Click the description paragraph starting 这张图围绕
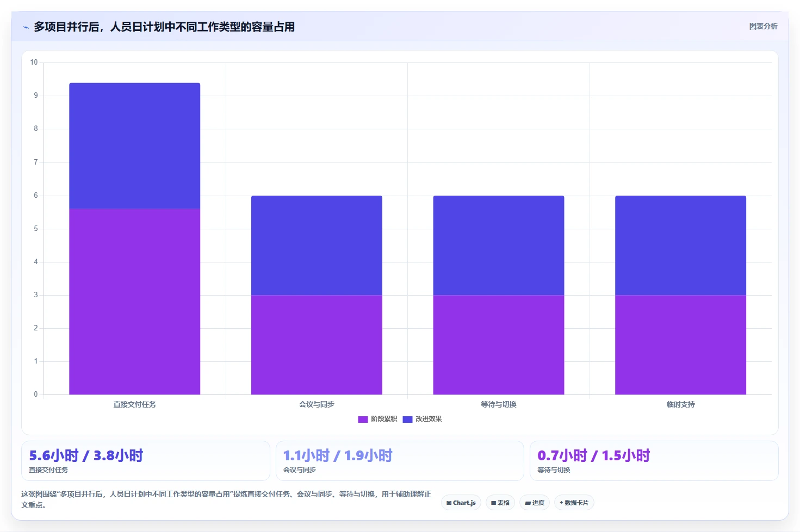This screenshot has height=532, width=800. tap(226, 499)
